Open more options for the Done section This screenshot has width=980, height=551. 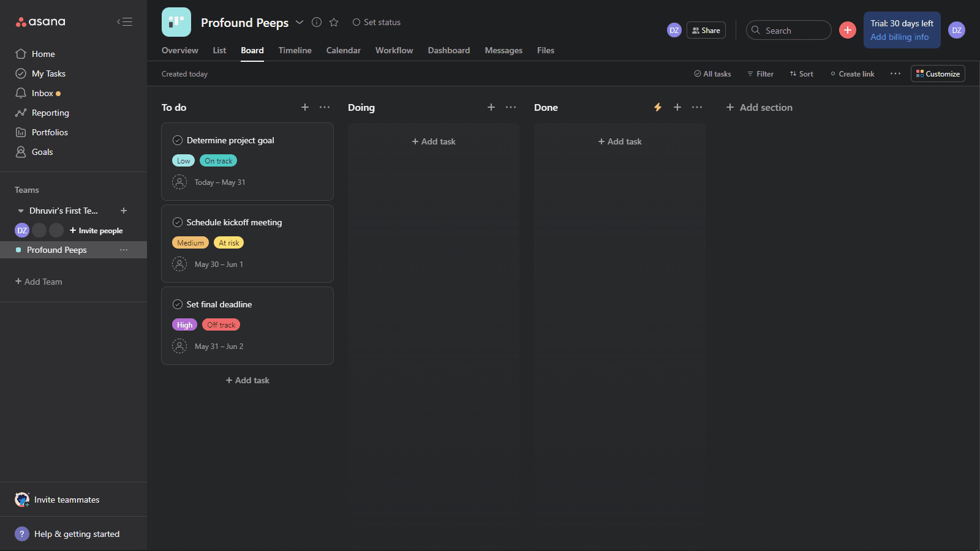tap(697, 107)
